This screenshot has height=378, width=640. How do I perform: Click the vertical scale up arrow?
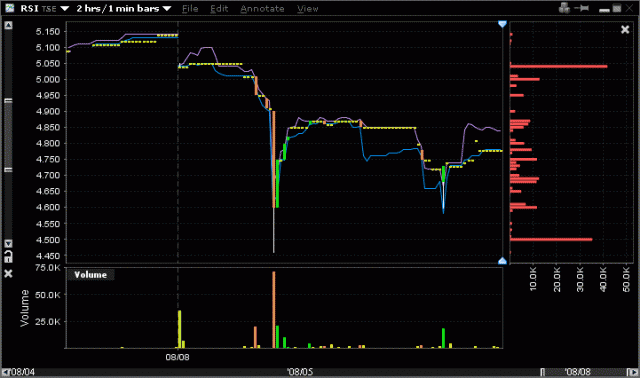coord(8,25)
